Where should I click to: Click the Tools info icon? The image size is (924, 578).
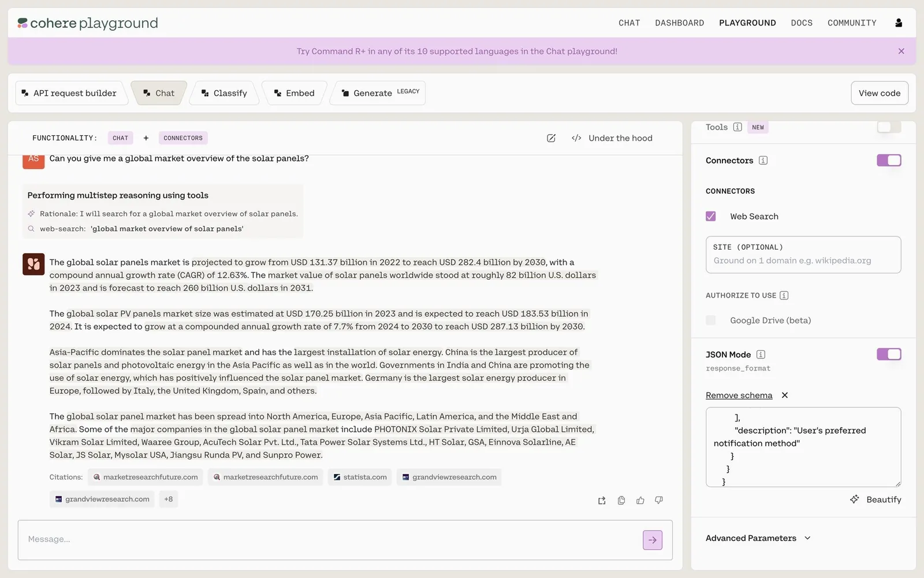737,127
